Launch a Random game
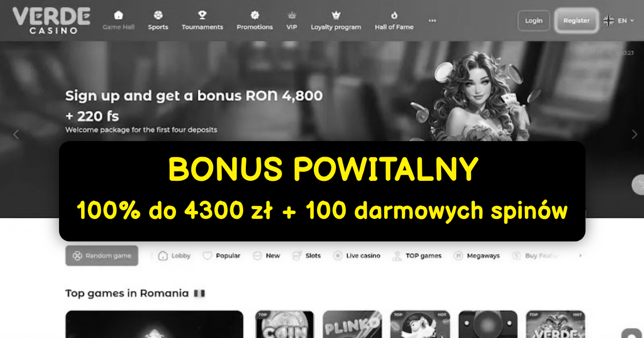 click(102, 256)
